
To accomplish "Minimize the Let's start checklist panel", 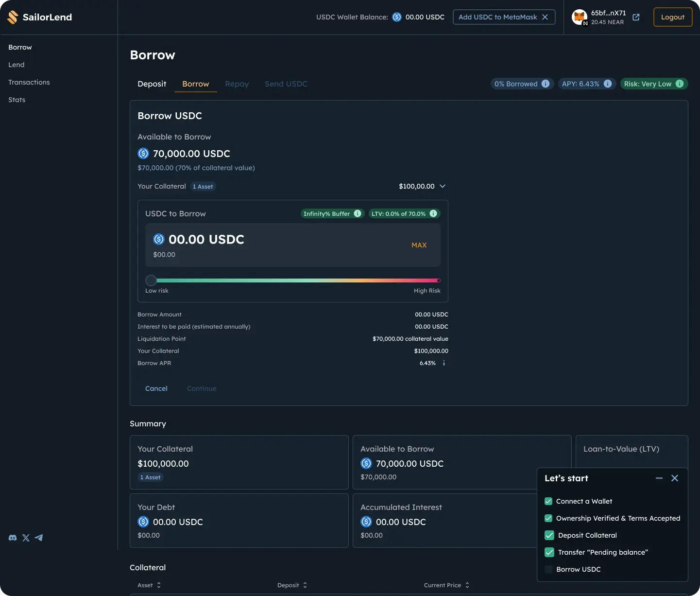I will point(659,478).
